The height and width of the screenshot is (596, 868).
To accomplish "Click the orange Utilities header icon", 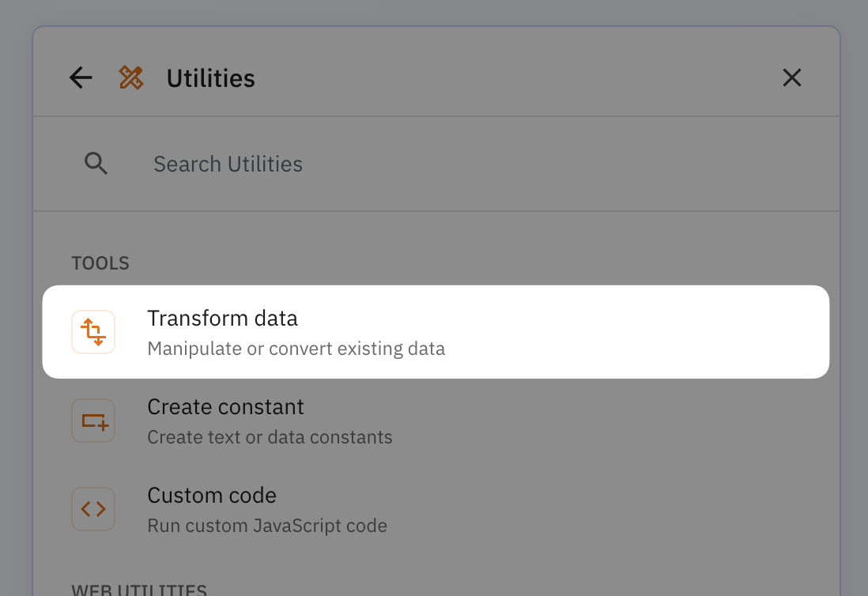I will (131, 77).
